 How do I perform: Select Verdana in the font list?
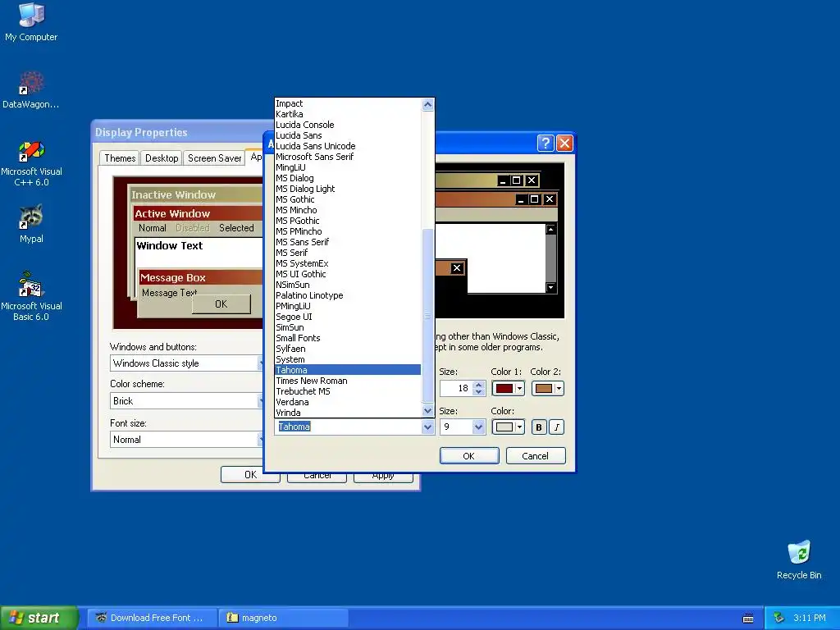(x=348, y=402)
